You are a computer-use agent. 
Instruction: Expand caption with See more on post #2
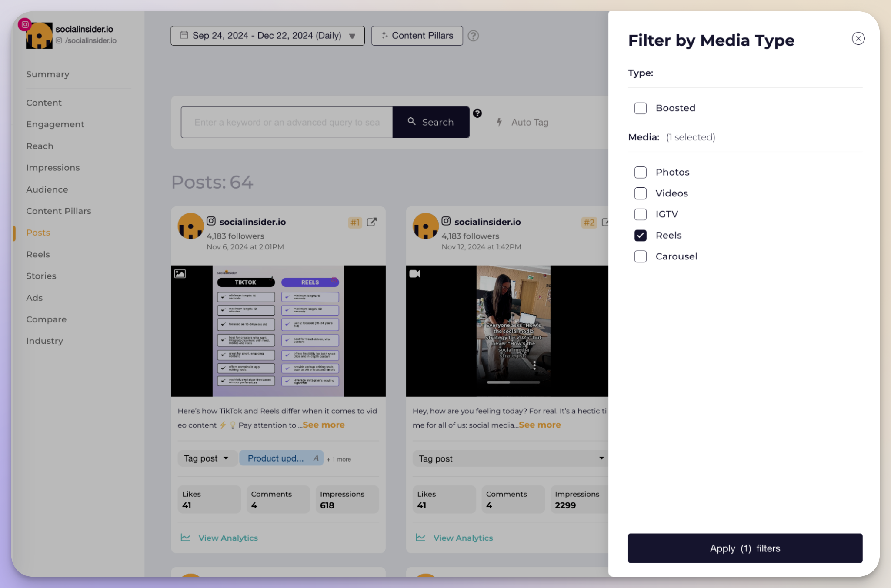point(540,425)
